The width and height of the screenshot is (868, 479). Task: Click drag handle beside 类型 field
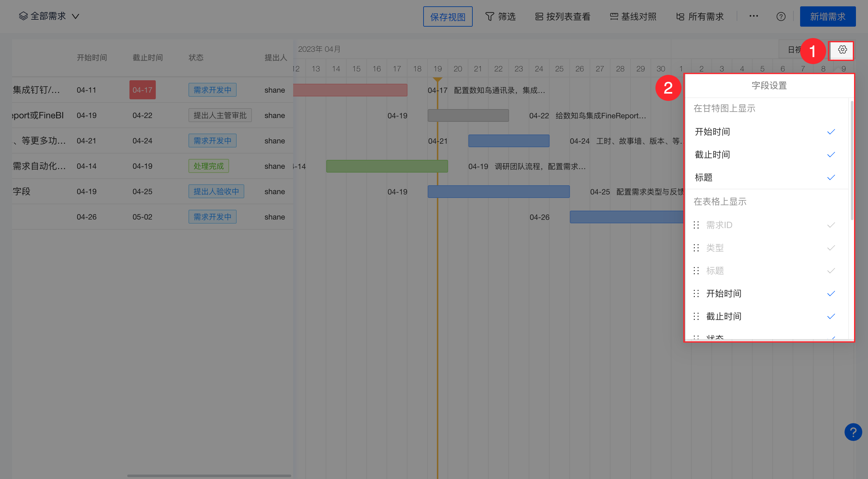pyautogui.click(x=696, y=248)
